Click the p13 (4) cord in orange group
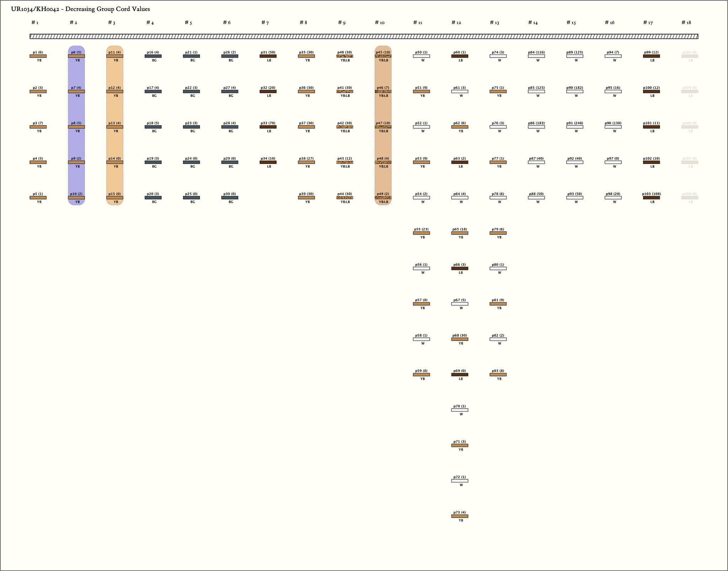The image size is (728, 571). [114, 127]
